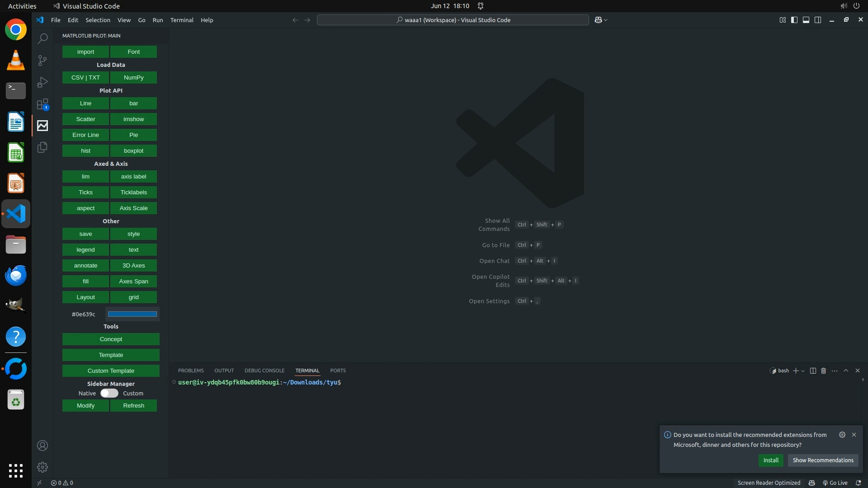868x488 pixels.
Task: Open the Source Control view
Action: tap(42, 61)
